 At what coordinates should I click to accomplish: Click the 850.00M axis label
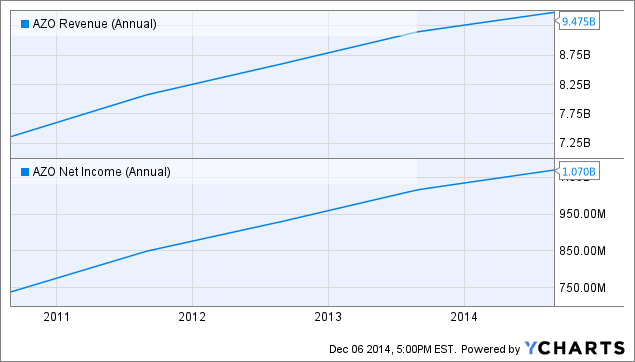pyautogui.click(x=582, y=251)
